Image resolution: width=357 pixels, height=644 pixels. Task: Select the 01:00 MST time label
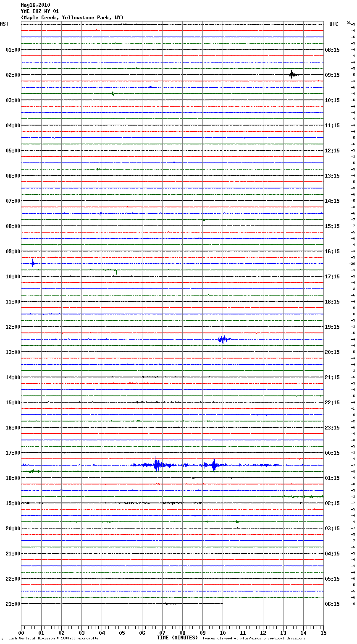pos(13,50)
